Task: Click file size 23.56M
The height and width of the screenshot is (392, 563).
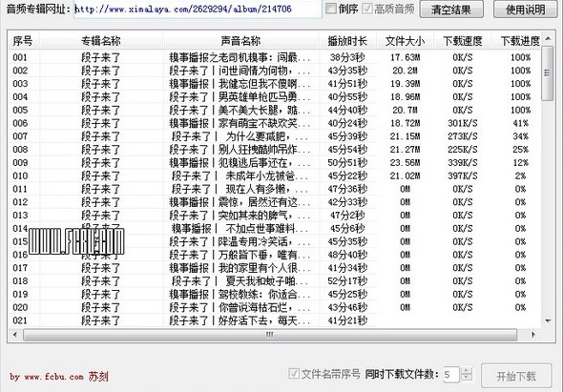Action: point(405,162)
